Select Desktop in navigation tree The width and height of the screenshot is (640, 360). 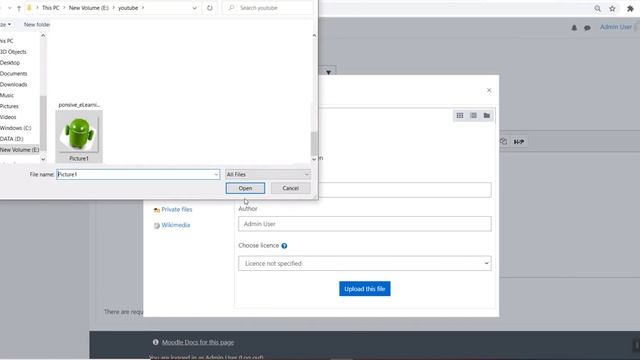pyautogui.click(x=10, y=63)
